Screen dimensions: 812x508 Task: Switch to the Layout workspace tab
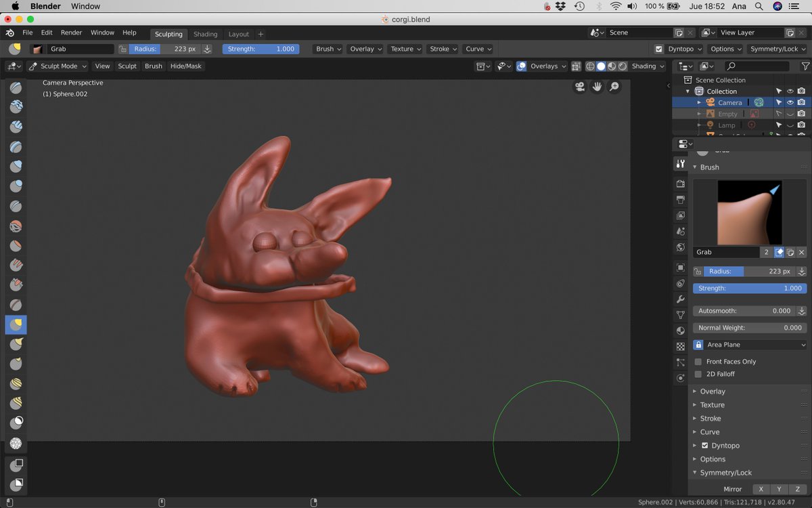tap(238, 34)
